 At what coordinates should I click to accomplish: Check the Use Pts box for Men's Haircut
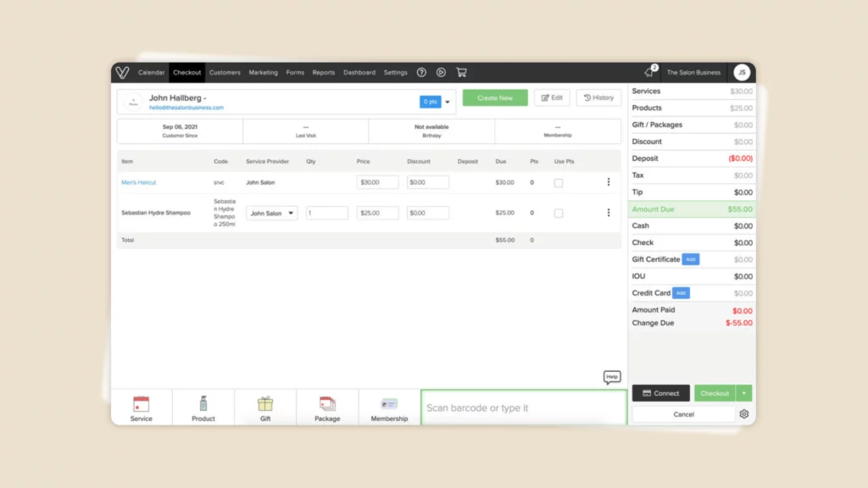tap(558, 181)
